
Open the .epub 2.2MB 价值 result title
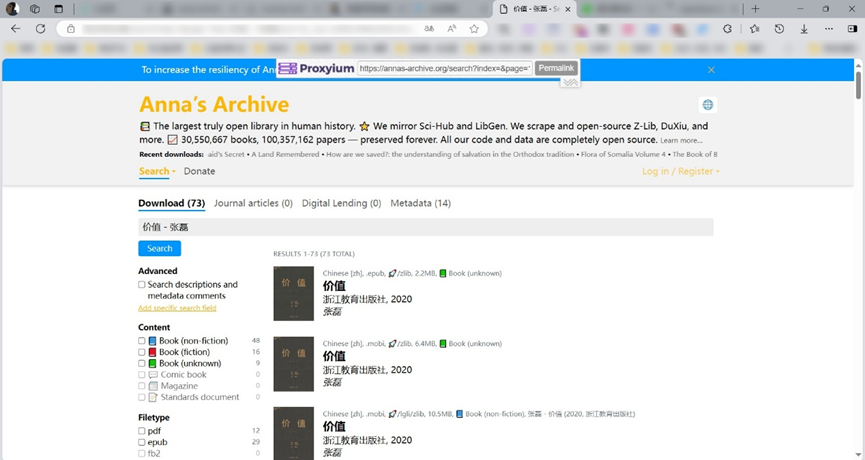[334, 286]
